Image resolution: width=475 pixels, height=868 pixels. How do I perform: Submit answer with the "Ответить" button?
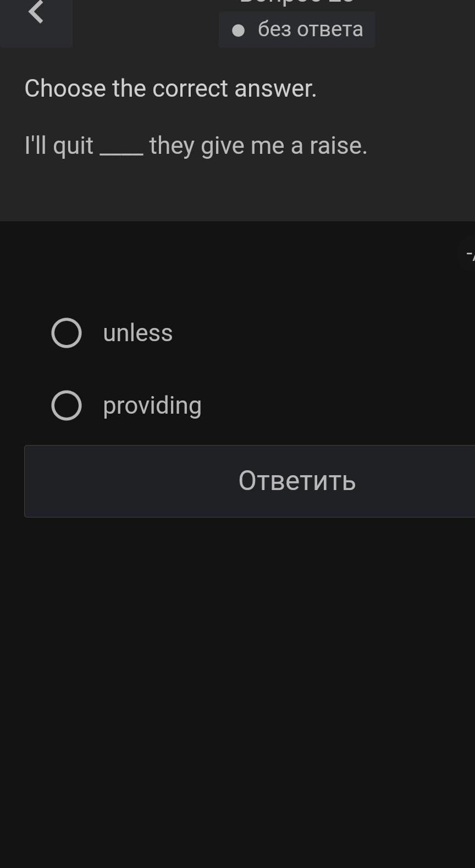coord(297,481)
